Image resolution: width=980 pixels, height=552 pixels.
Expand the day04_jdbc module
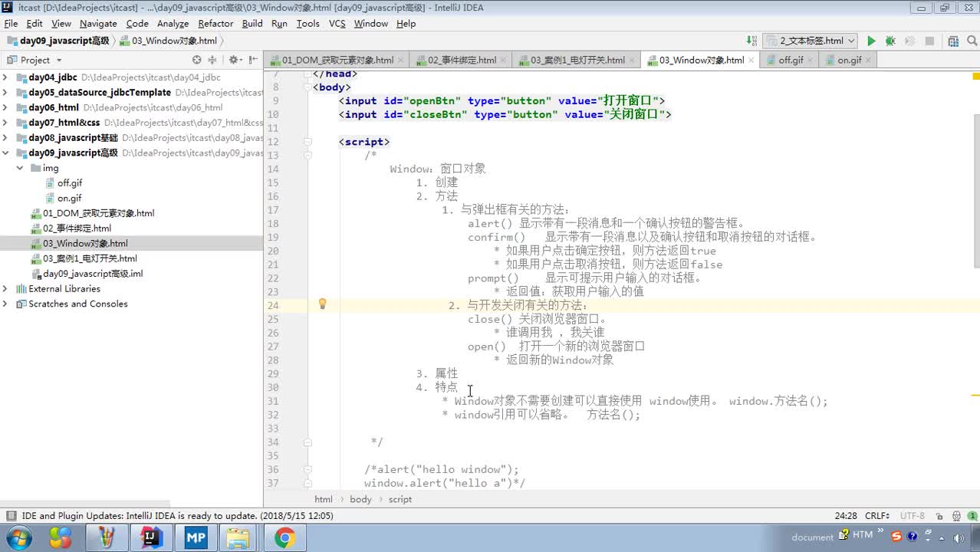[5, 77]
